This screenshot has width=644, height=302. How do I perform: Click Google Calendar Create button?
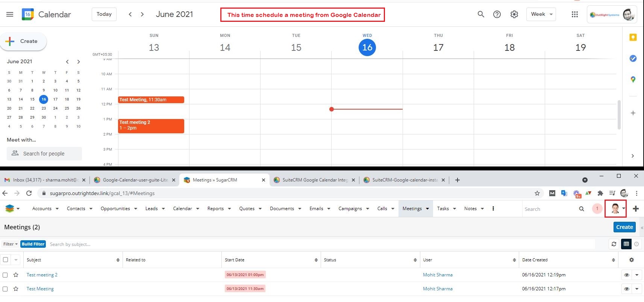(x=23, y=41)
